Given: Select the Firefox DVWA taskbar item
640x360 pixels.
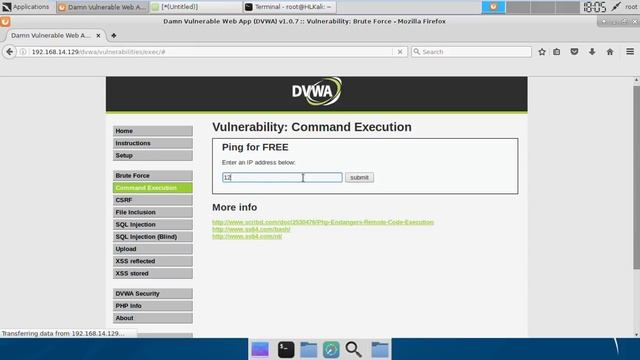Looking at the screenshot, I should (102, 7).
